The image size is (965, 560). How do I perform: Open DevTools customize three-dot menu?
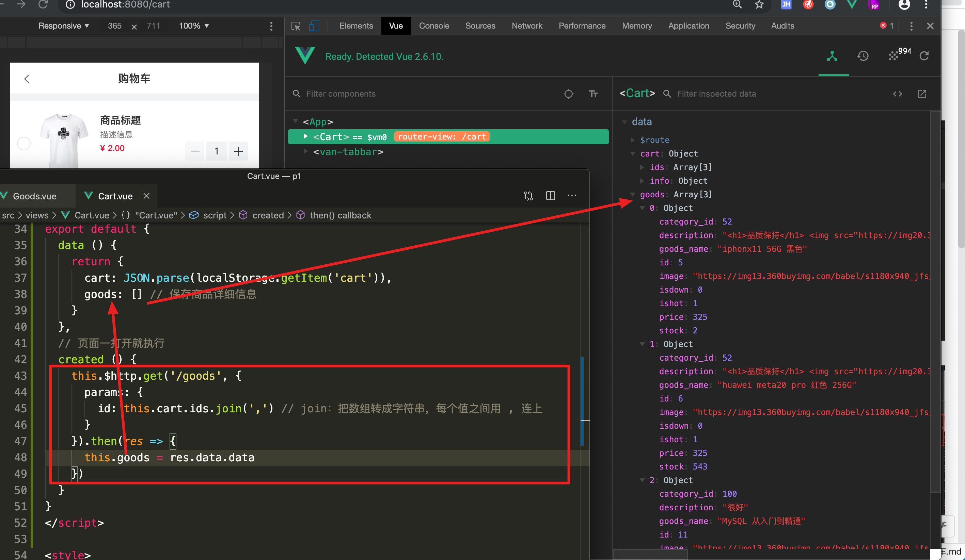coord(912,26)
